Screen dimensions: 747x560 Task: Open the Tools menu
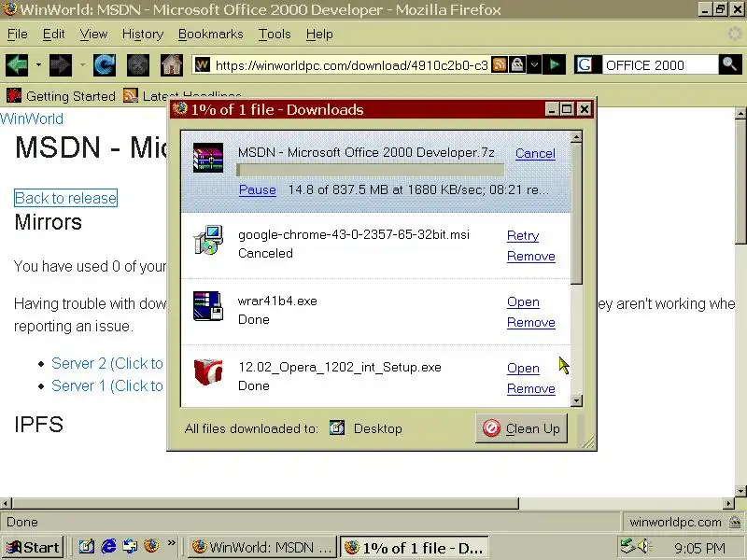tap(275, 35)
